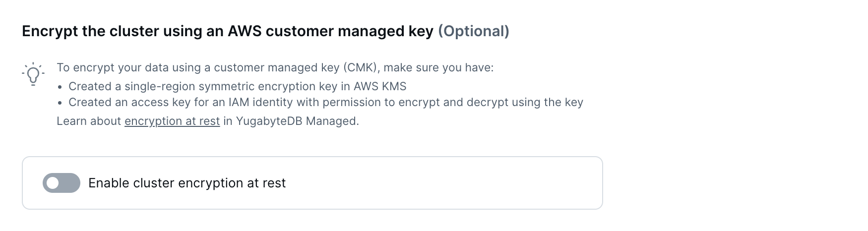Enable the cluster encryption at rest toggle
This screenshot has height=231, width=868.
pyautogui.click(x=62, y=183)
